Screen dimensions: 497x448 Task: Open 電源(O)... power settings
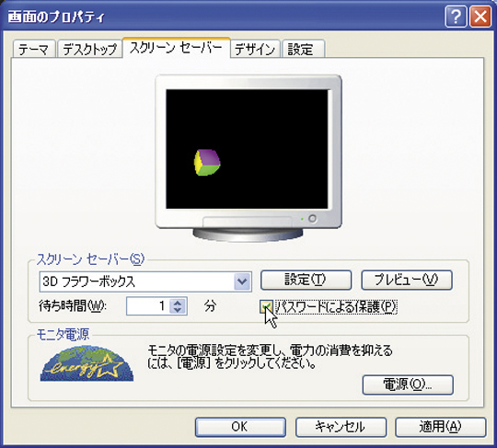click(408, 385)
